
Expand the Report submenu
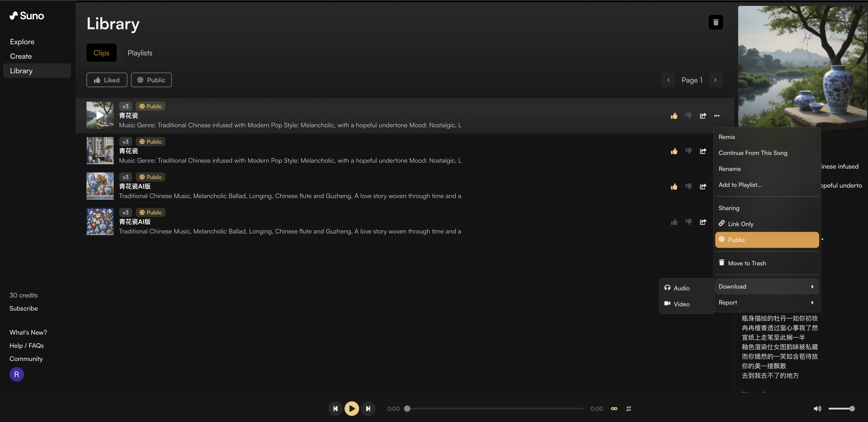coord(767,302)
